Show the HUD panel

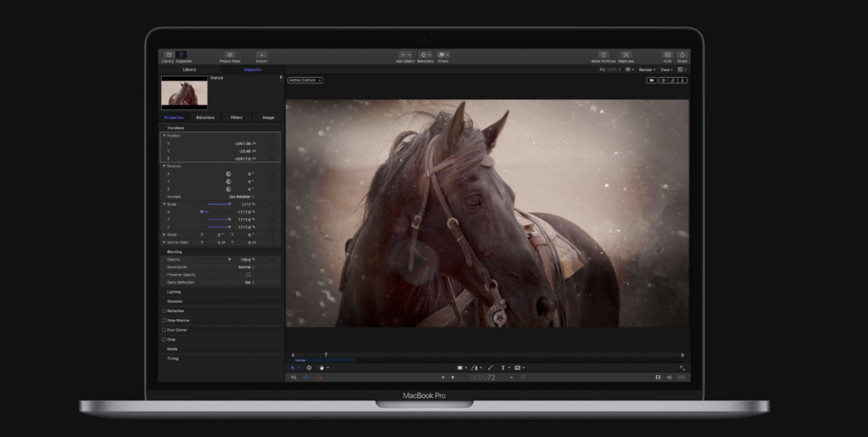pyautogui.click(x=667, y=55)
